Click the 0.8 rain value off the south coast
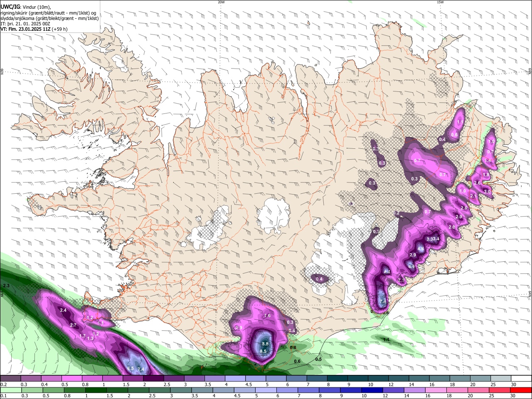This screenshot has height=399, width=532. 293,347
